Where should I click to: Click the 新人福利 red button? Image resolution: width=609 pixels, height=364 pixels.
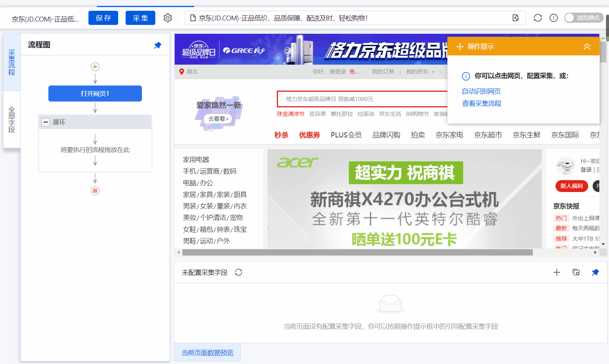(x=571, y=186)
